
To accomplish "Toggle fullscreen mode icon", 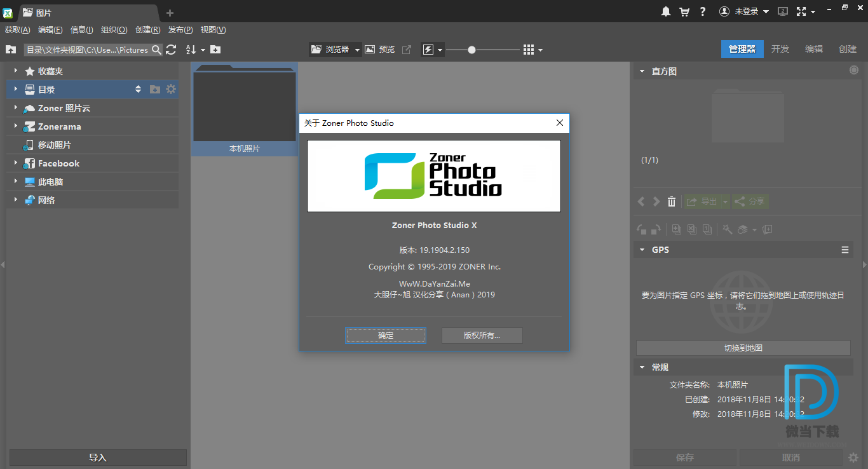I will pyautogui.click(x=801, y=11).
